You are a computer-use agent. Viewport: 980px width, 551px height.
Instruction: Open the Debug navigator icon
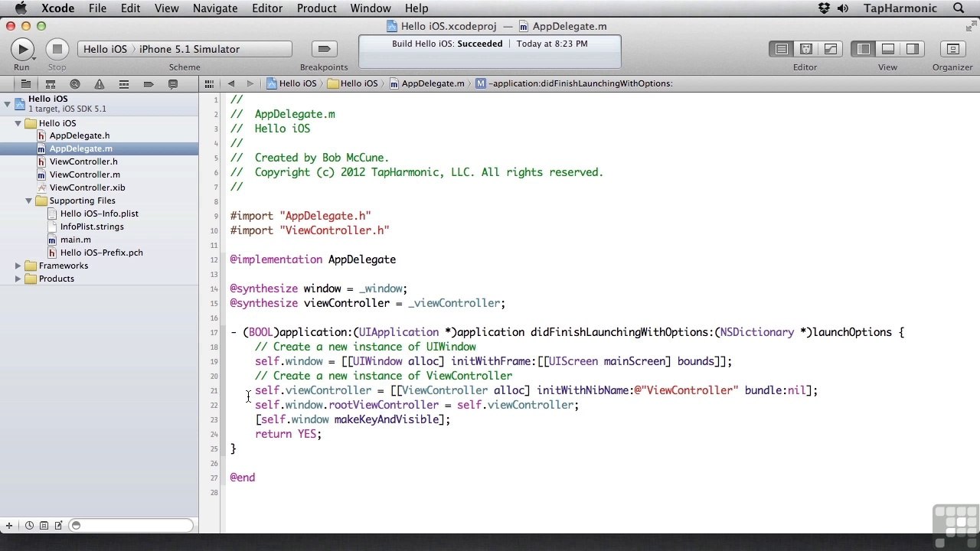(x=123, y=84)
